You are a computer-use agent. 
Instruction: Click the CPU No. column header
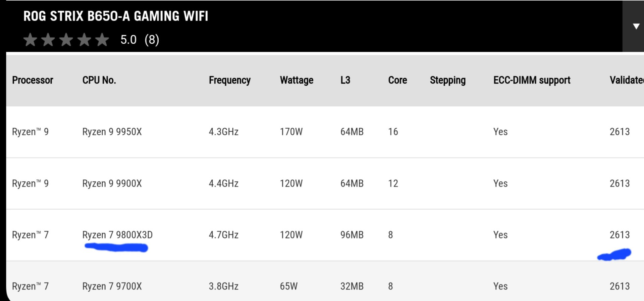coord(99,80)
